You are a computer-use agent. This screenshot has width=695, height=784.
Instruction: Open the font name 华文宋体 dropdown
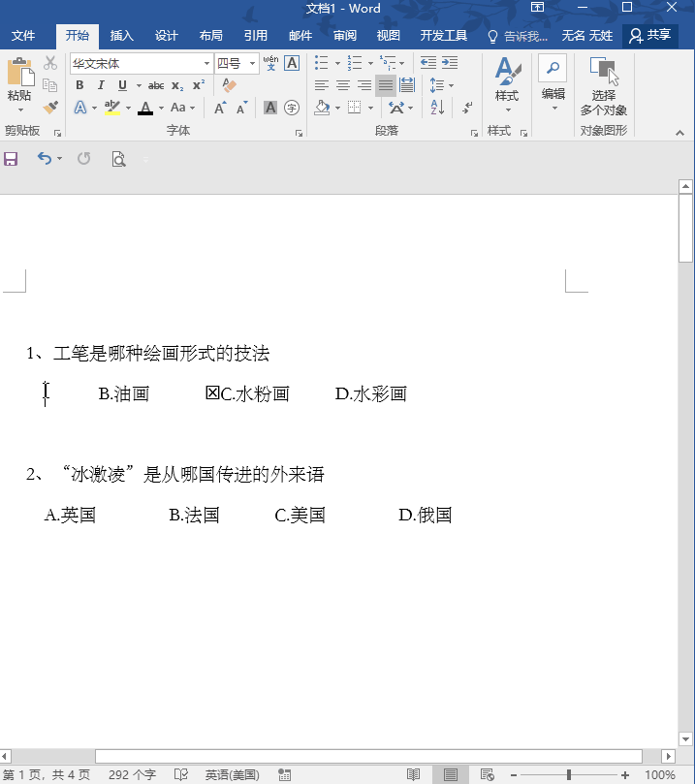coord(206,64)
